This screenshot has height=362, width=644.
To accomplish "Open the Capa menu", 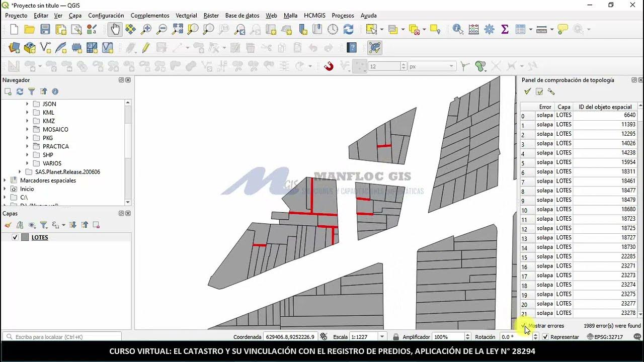I will (x=75, y=16).
